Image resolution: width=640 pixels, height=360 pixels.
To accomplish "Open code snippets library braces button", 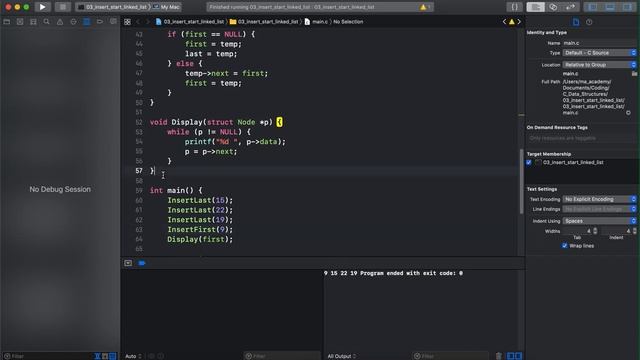I will coord(514,7).
